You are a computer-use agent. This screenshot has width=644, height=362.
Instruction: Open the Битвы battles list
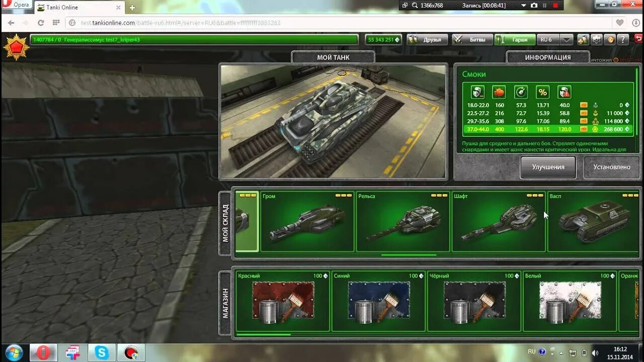(472, 40)
